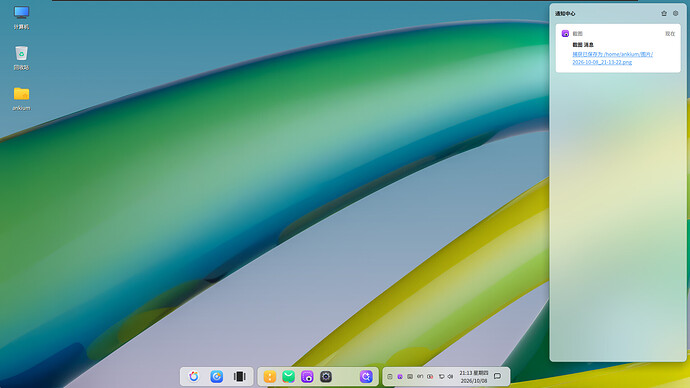Toggle the notification center bubble icon in dock
The width and height of the screenshot is (690, 388).
pos(498,376)
